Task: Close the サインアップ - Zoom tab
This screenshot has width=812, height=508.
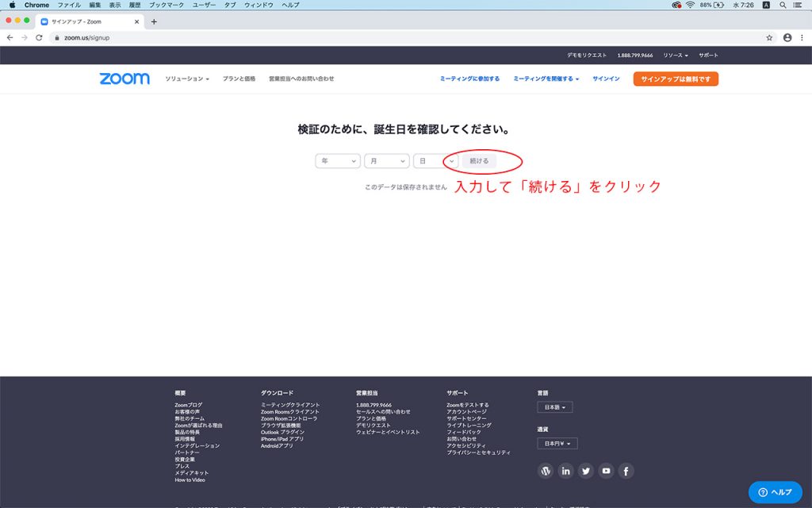Action: pos(136,21)
